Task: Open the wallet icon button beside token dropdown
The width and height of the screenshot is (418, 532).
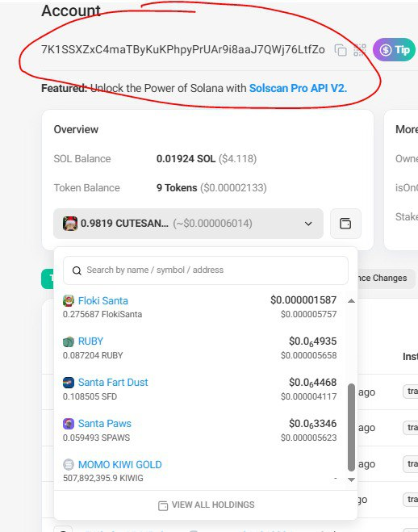Action: 345,224
